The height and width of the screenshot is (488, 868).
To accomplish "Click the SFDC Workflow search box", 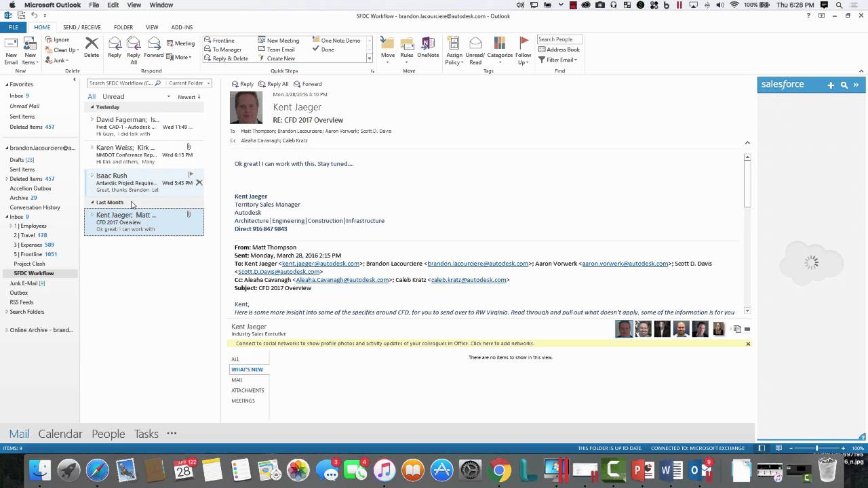I will click(125, 83).
